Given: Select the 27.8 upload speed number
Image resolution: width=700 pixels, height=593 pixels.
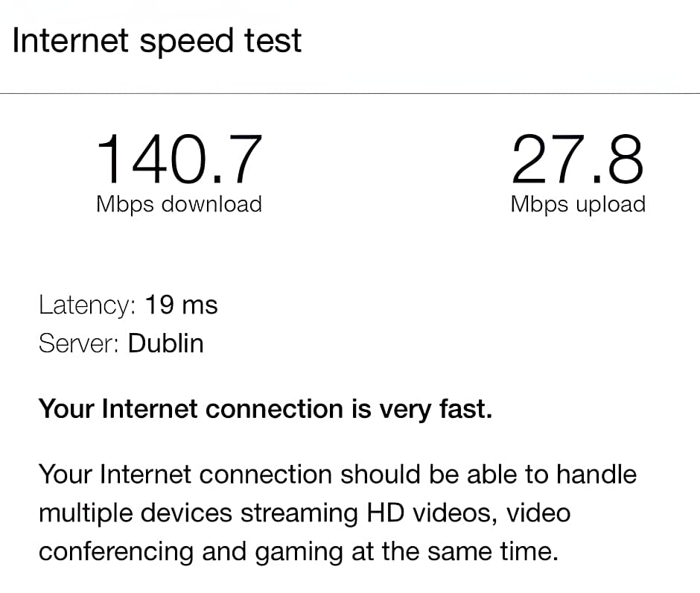Looking at the screenshot, I should [x=577, y=159].
